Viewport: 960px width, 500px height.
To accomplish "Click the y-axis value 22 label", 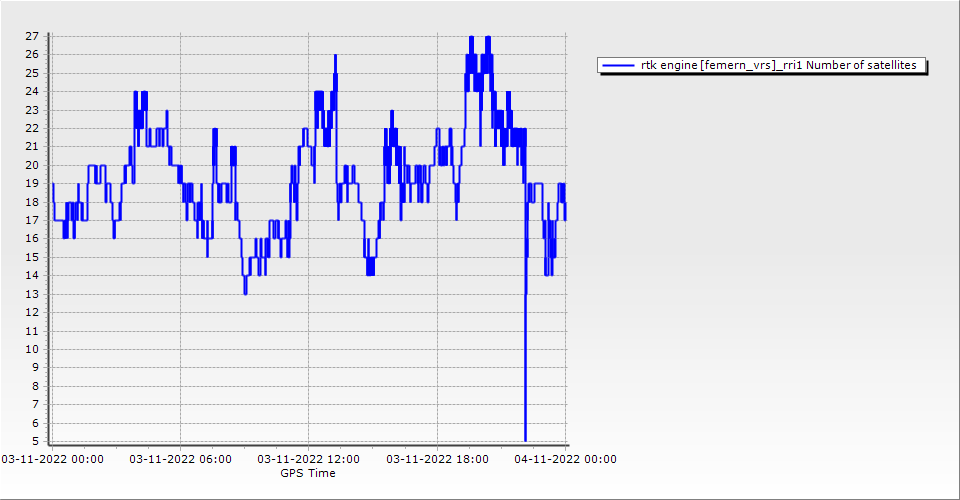I will pyautogui.click(x=32, y=128).
